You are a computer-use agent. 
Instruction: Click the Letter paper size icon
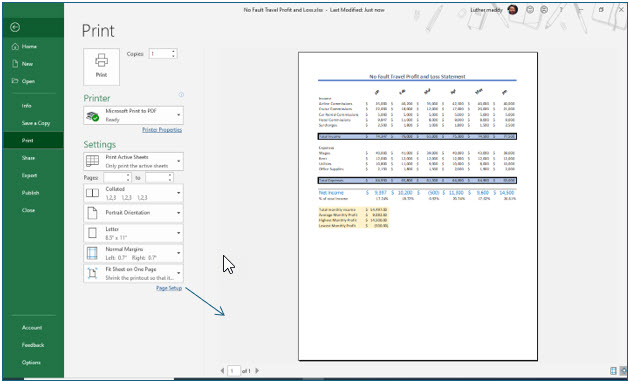[93, 233]
